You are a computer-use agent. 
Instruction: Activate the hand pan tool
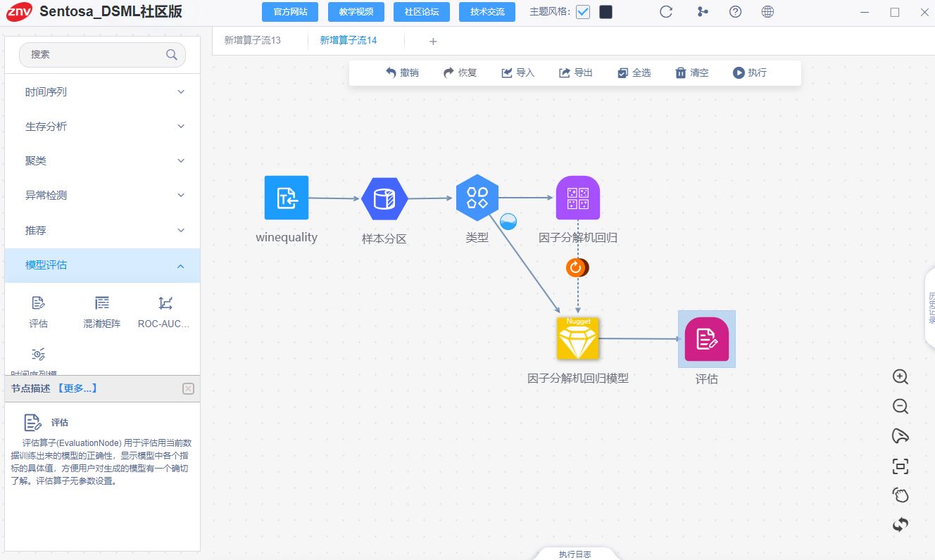900,495
